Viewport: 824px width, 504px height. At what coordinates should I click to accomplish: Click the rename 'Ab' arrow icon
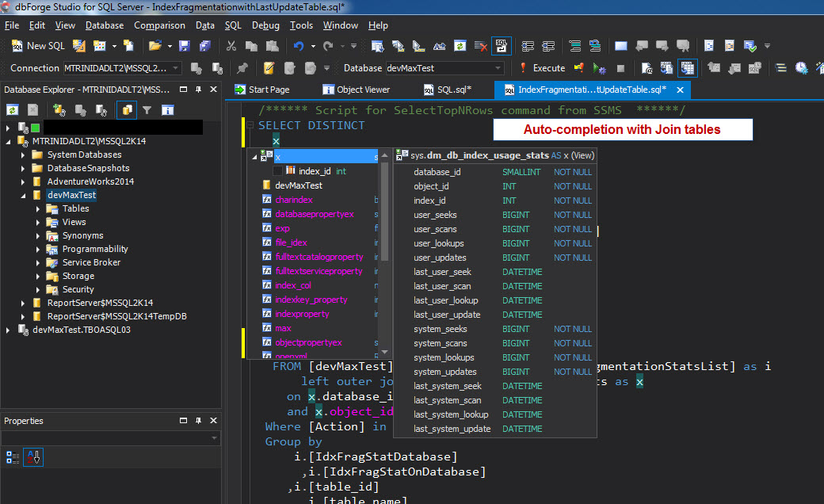(439, 46)
